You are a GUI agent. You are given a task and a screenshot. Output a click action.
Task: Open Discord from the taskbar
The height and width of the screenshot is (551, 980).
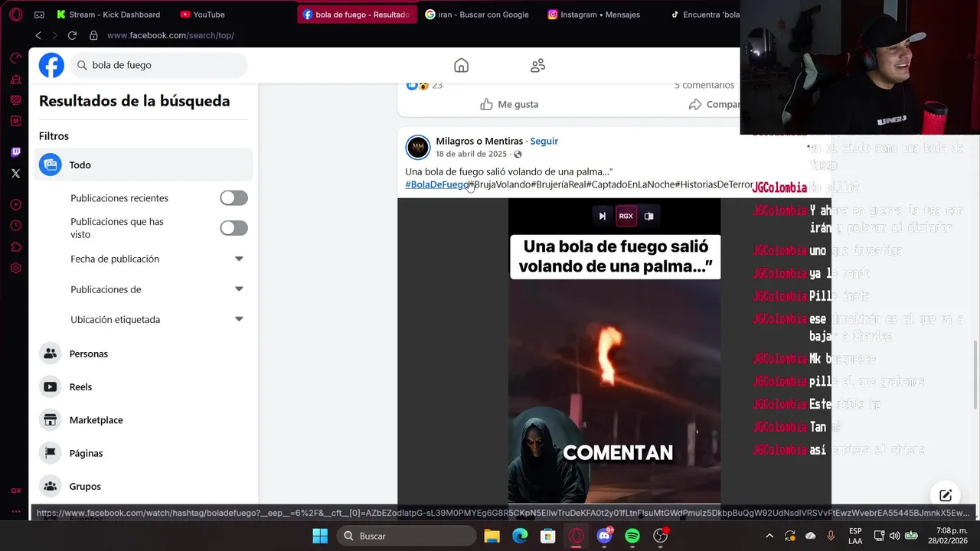pyautogui.click(x=604, y=536)
